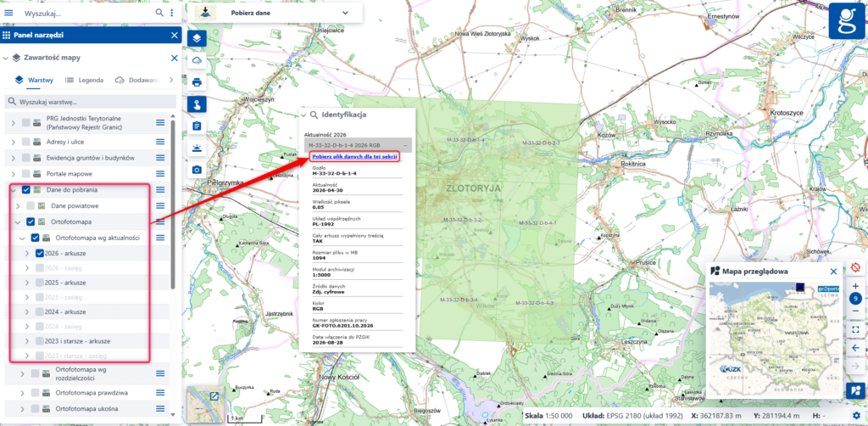
Task: Switch to the Warstwy tab
Action: [34, 80]
